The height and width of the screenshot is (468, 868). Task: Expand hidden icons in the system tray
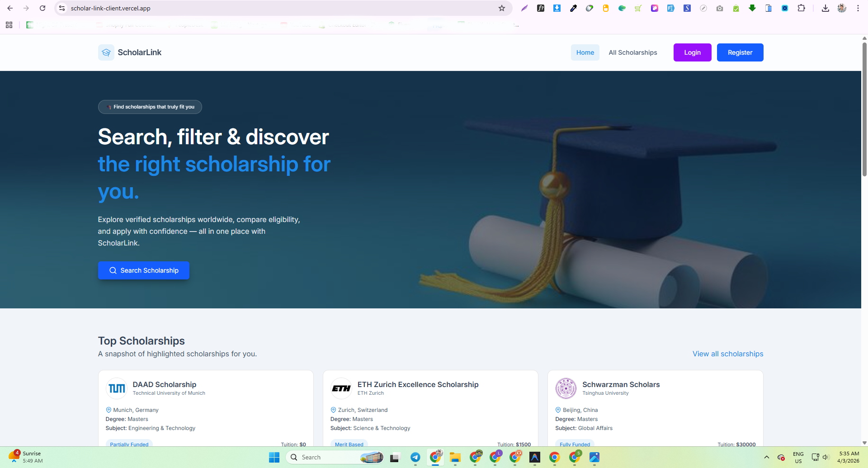767,457
